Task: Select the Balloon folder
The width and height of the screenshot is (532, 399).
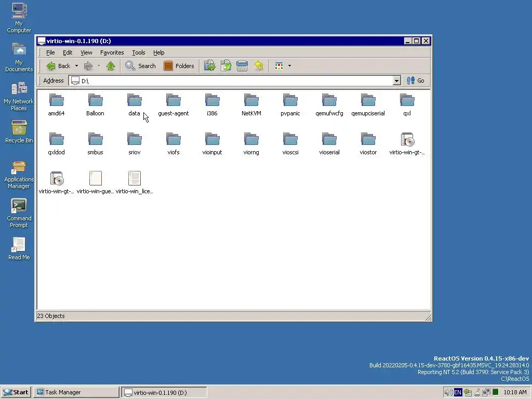Action: 96,105
